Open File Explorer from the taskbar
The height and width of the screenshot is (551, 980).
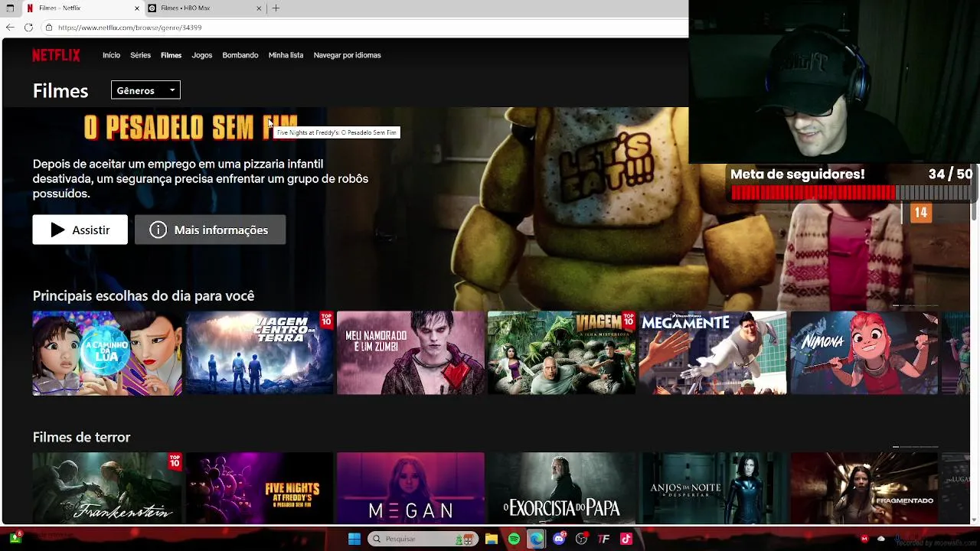pyautogui.click(x=492, y=539)
